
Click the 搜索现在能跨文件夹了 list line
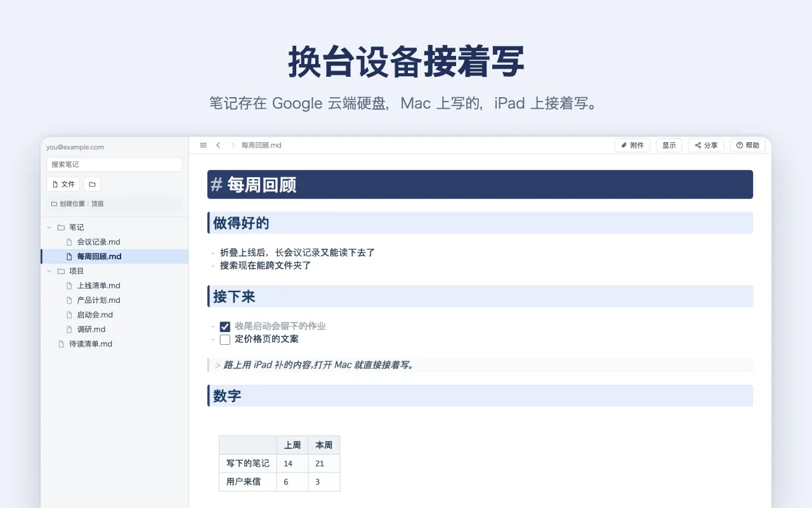tap(265, 265)
